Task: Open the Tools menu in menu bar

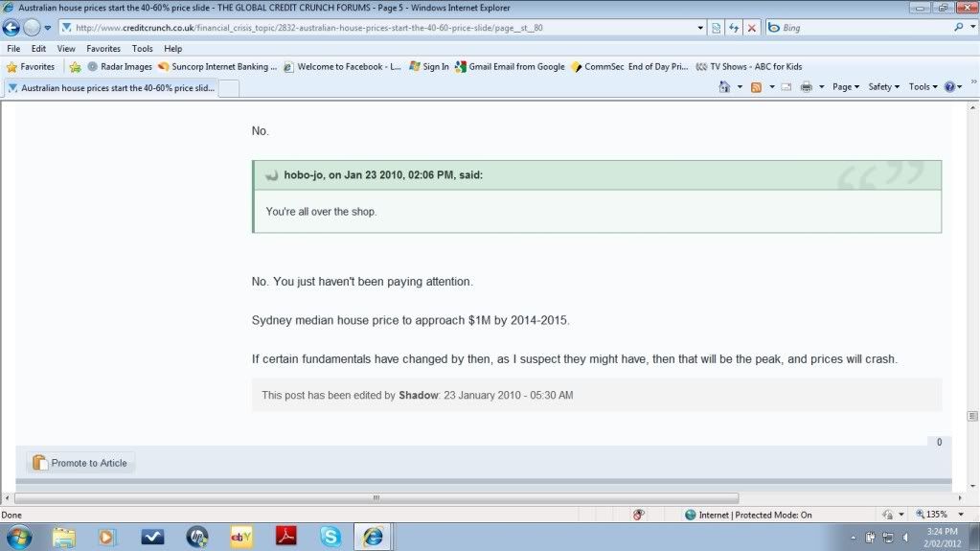Action: [x=142, y=48]
